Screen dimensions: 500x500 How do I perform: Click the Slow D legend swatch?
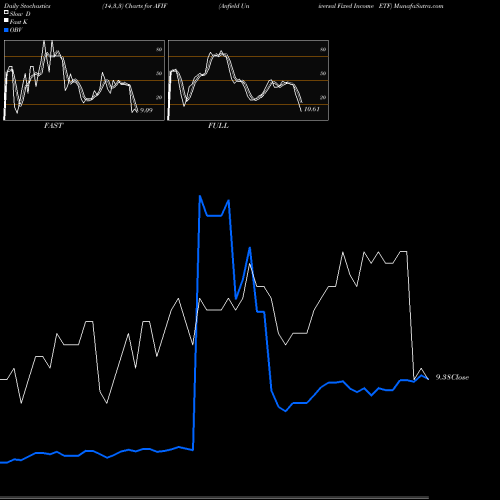tap(6, 13)
